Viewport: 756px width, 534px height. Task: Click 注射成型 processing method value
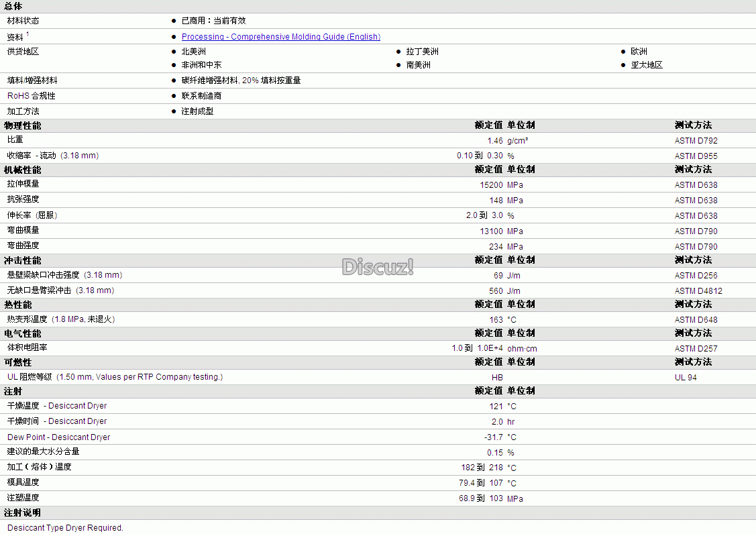pyautogui.click(x=197, y=111)
